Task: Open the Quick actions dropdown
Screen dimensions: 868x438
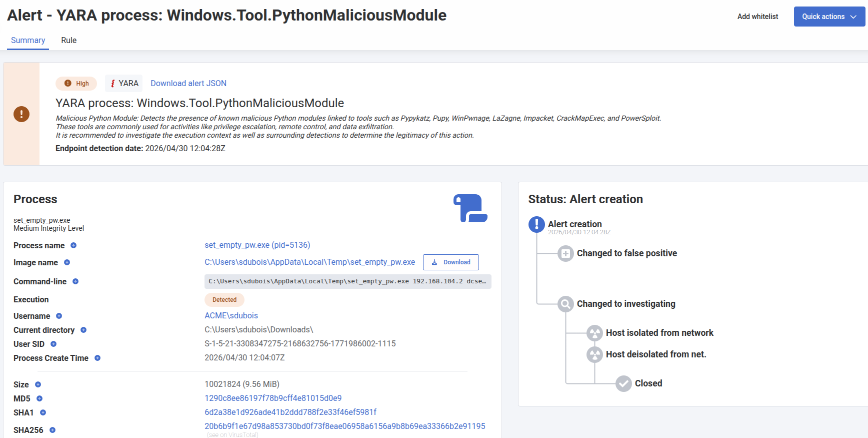Action: pyautogui.click(x=829, y=17)
